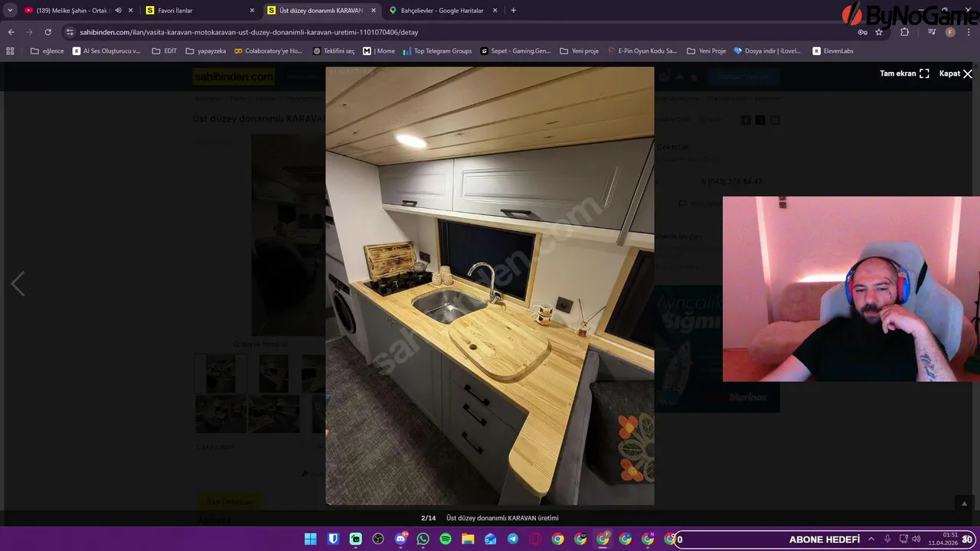The image size is (980, 551).
Task: Open the saved passwords key icon
Action: click(862, 32)
